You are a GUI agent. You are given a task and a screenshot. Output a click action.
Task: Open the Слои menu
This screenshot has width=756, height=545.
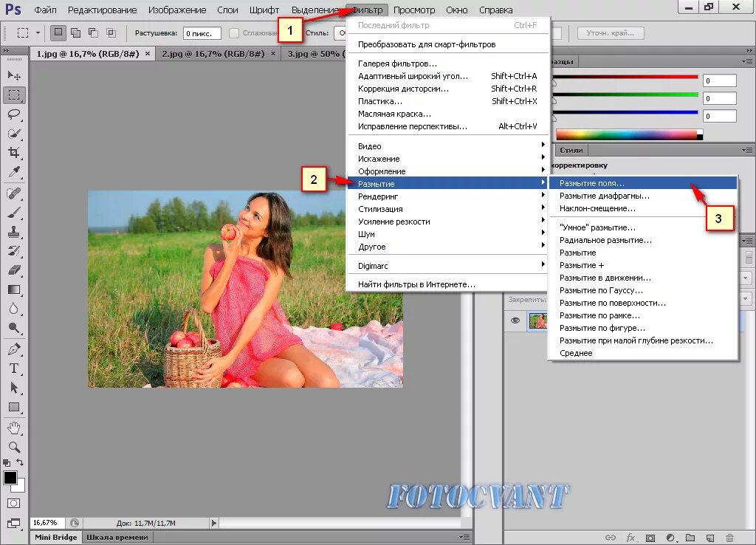[x=227, y=10]
